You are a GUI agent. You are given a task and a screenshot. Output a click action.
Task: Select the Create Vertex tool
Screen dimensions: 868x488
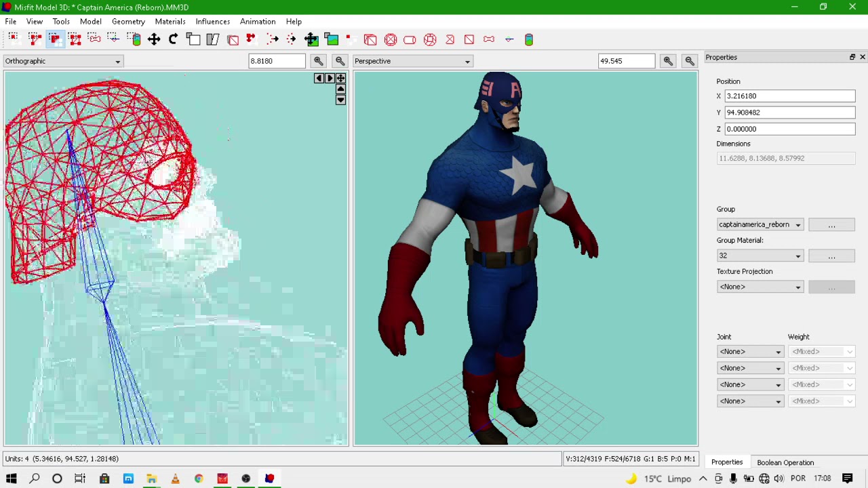pyautogui.click(x=351, y=39)
